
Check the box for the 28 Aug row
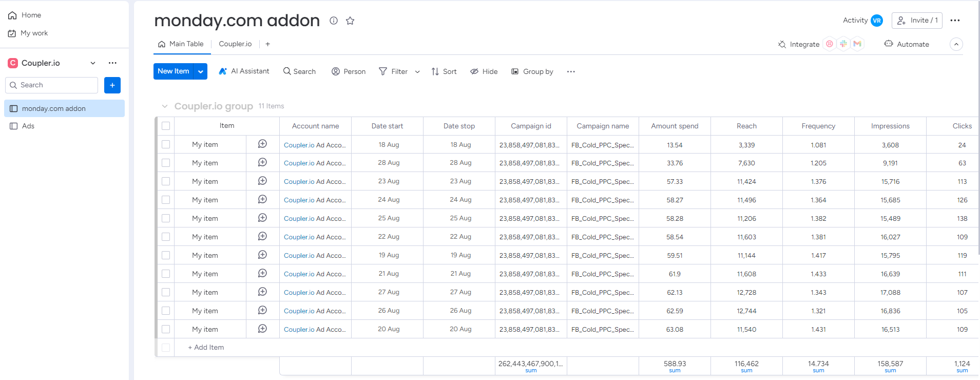tap(166, 163)
